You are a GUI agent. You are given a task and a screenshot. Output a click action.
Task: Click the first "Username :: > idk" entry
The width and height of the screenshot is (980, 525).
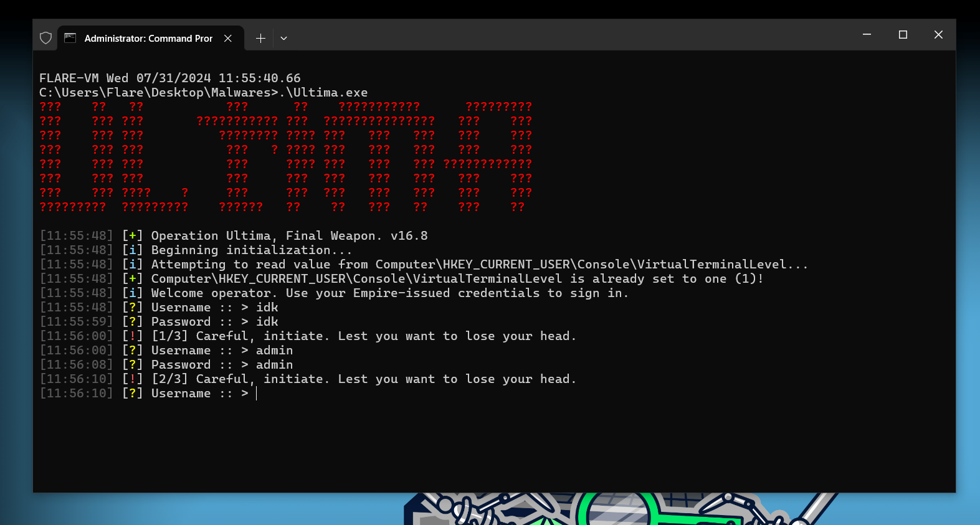(159, 307)
